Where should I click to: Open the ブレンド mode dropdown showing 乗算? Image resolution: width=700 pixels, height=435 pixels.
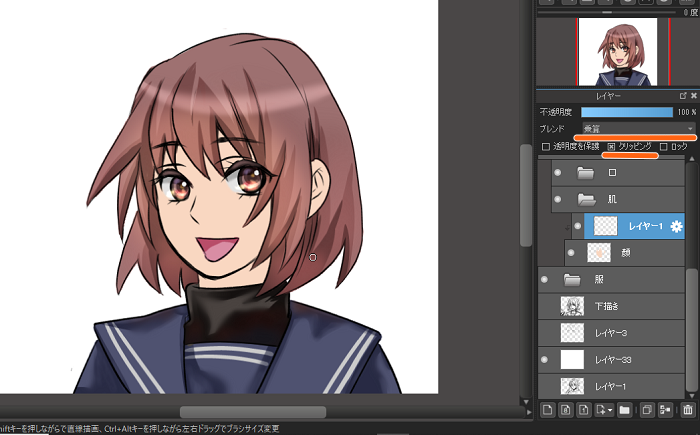click(638, 129)
